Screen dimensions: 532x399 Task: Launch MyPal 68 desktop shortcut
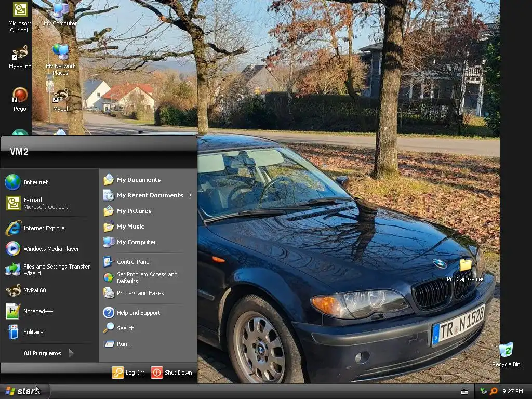coord(20,57)
